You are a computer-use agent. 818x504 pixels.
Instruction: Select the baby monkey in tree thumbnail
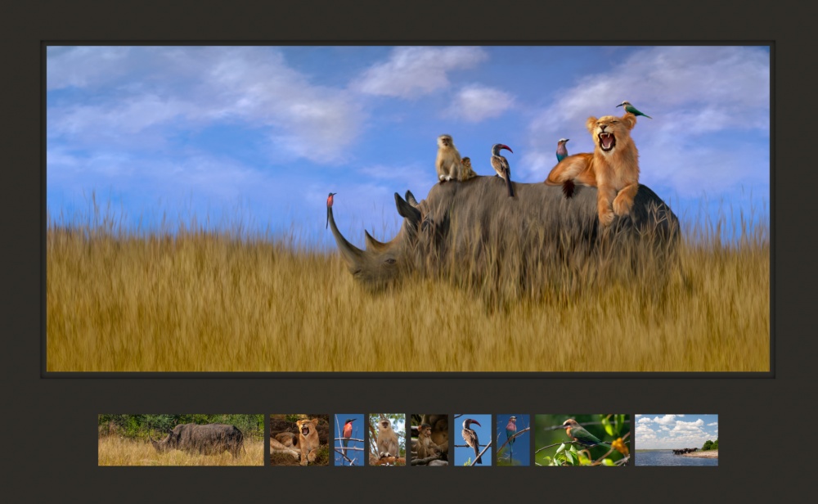pyautogui.click(x=429, y=440)
